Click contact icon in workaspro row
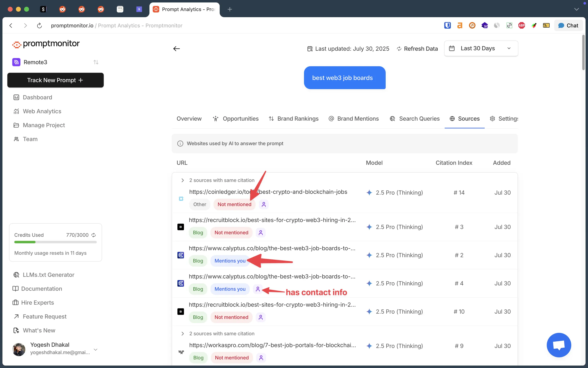Screen dimensions: 588x368 click(x=261, y=358)
